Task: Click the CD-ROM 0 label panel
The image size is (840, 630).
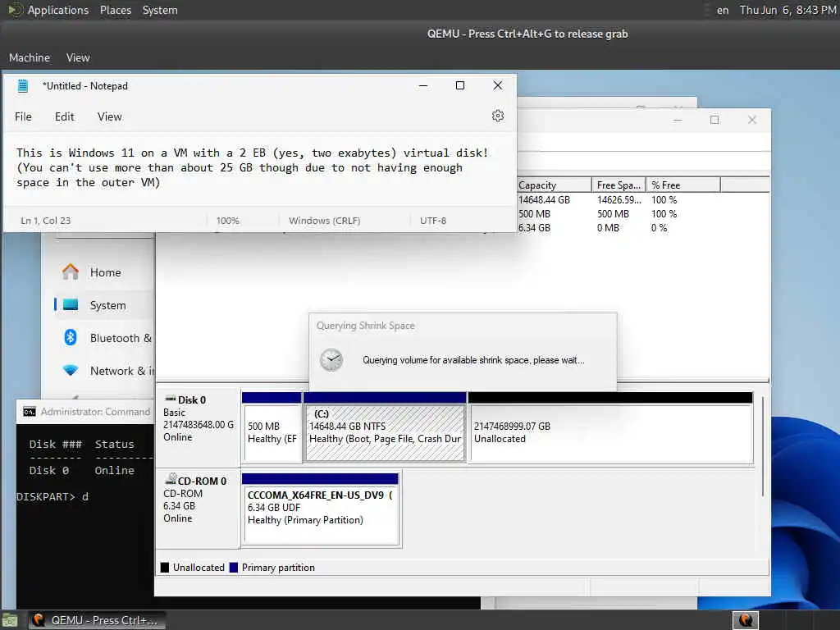Action: click(x=198, y=508)
